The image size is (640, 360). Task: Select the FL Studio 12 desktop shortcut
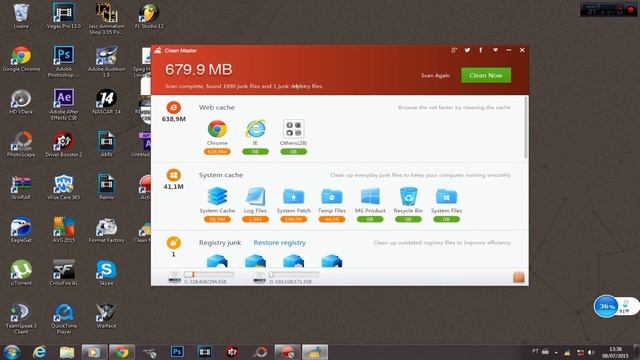[149, 16]
